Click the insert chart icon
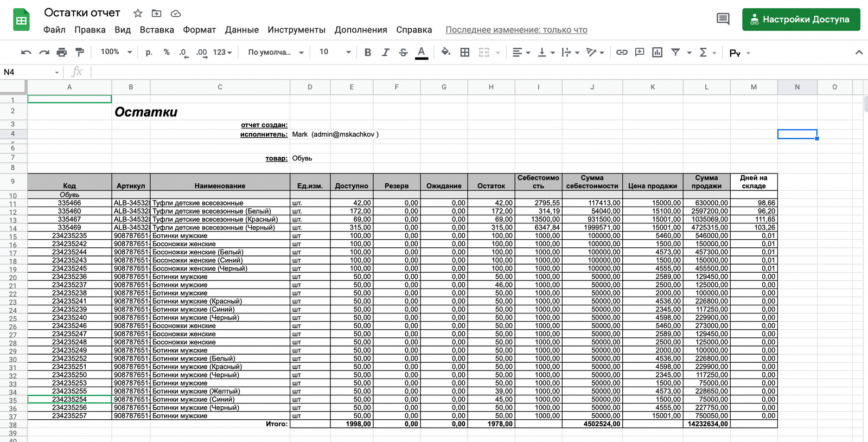868x442 pixels. tap(657, 52)
